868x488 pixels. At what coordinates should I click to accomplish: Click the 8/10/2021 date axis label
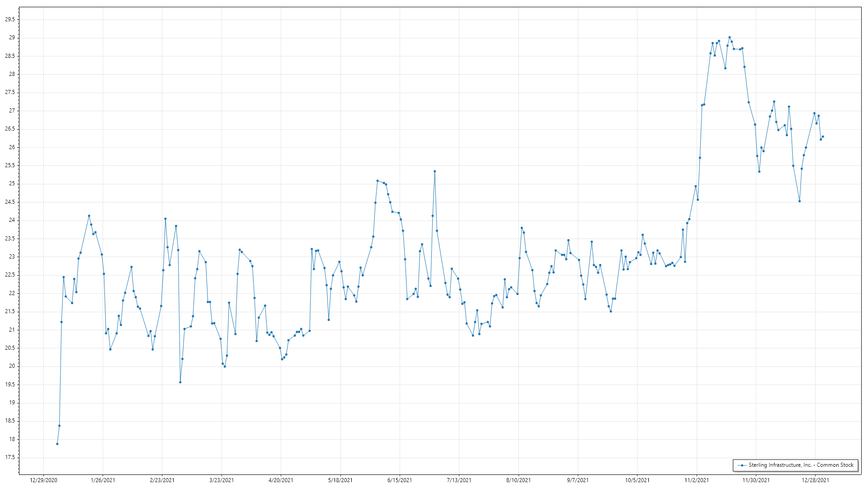(518, 480)
